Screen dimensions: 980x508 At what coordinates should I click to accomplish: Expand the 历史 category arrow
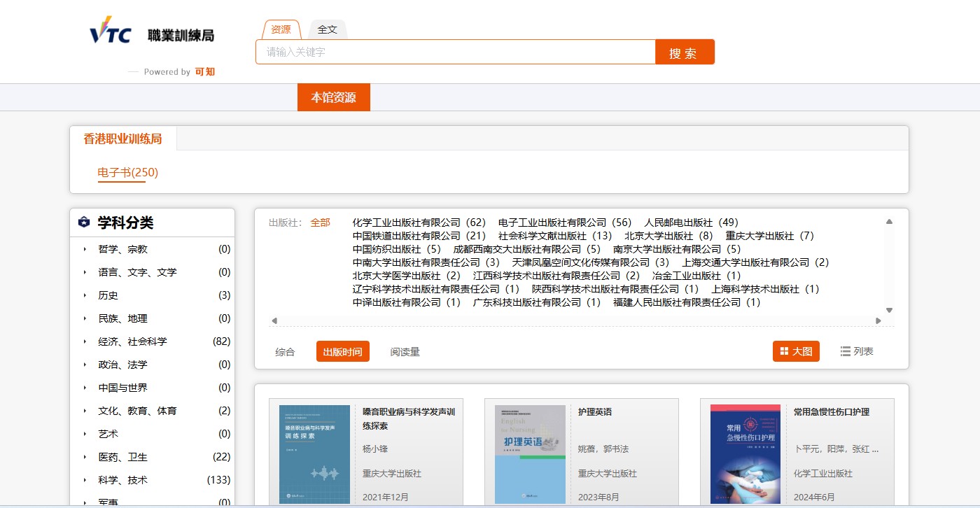click(x=85, y=295)
